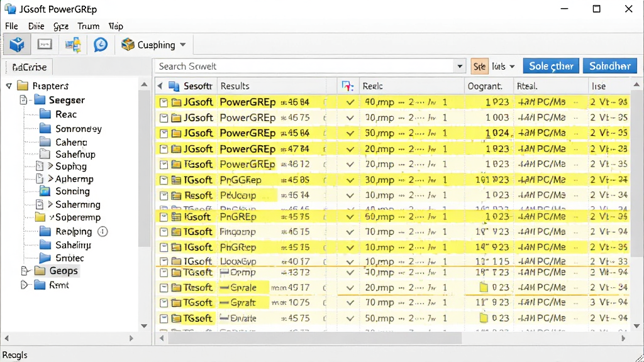644x362 pixels.
Task: Click the orange Sre button icon
Action: point(479,66)
